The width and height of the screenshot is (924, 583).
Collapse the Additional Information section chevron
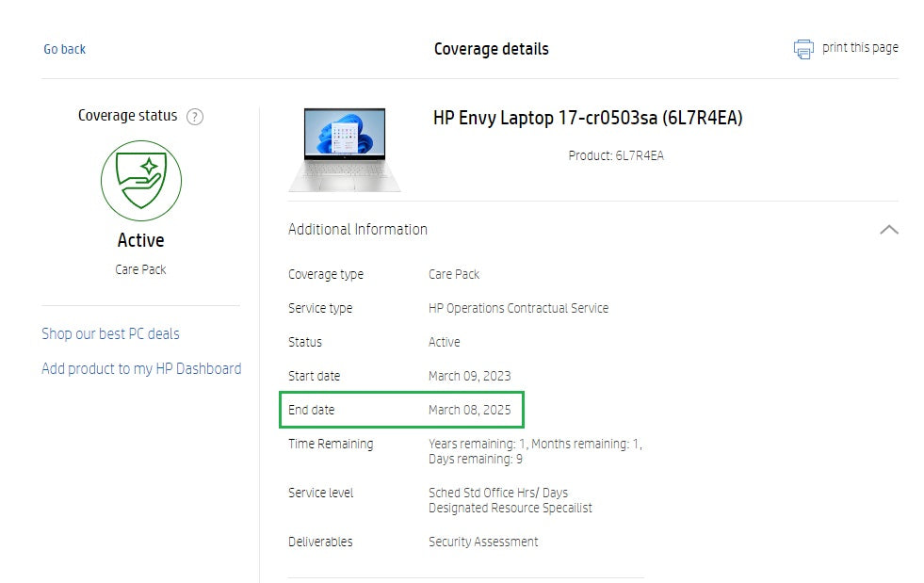(x=888, y=229)
